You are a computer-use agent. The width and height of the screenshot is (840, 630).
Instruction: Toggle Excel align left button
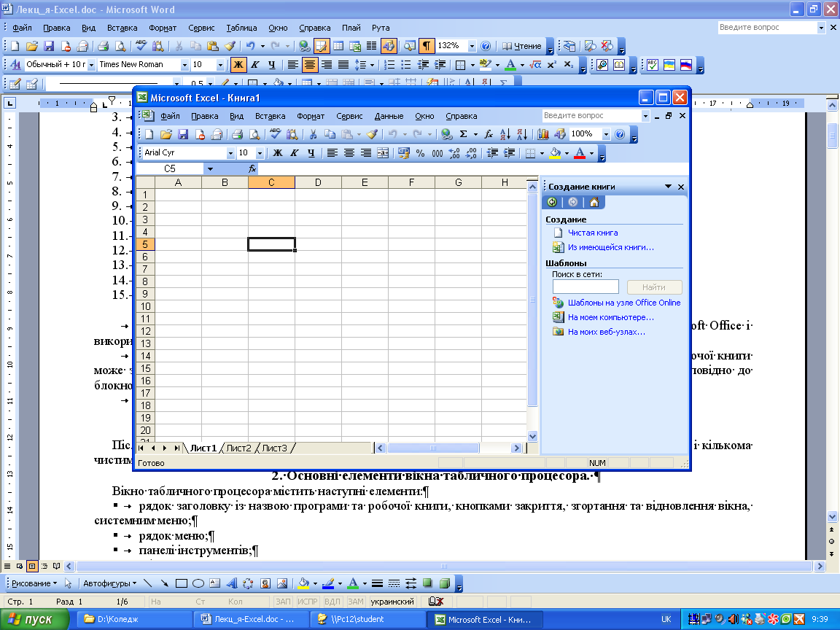pyautogui.click(x=332, y=153)
